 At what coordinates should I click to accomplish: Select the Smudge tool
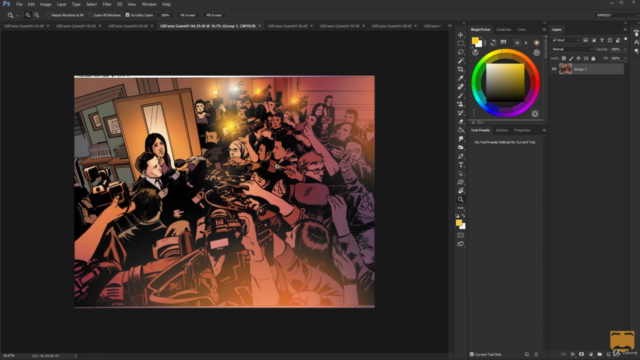[460, 139]
